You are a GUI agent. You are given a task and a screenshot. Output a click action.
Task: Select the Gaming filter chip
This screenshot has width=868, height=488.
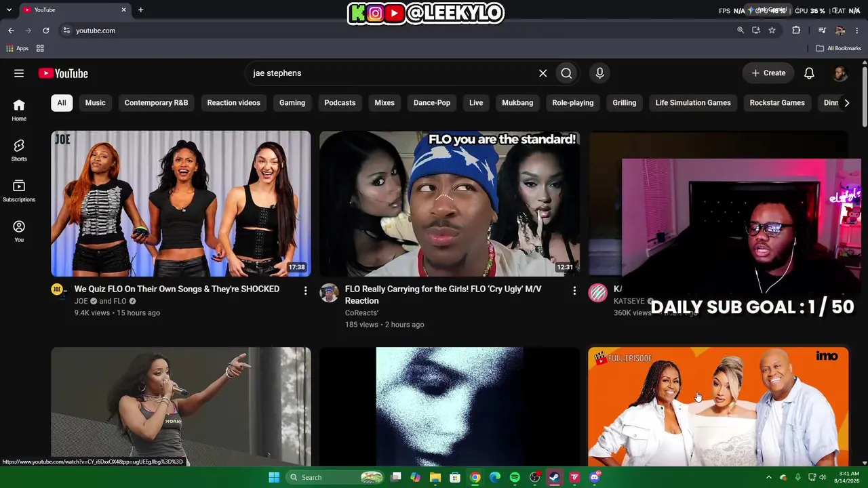click(x=292, y=103)
